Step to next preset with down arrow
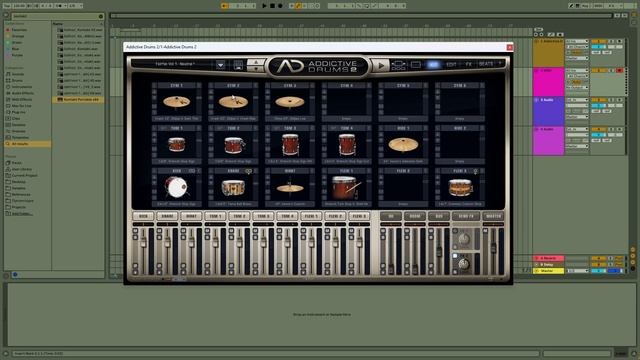640x360 pixels. pos(256,69)
